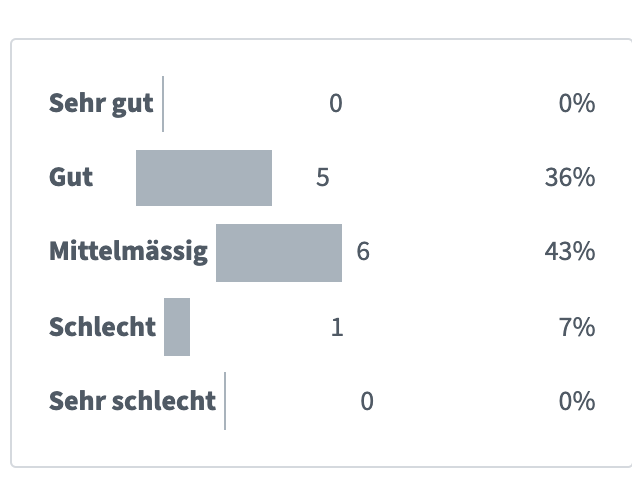Click the zero-width bar line next to 'Sehr gut'

(163, 104)
